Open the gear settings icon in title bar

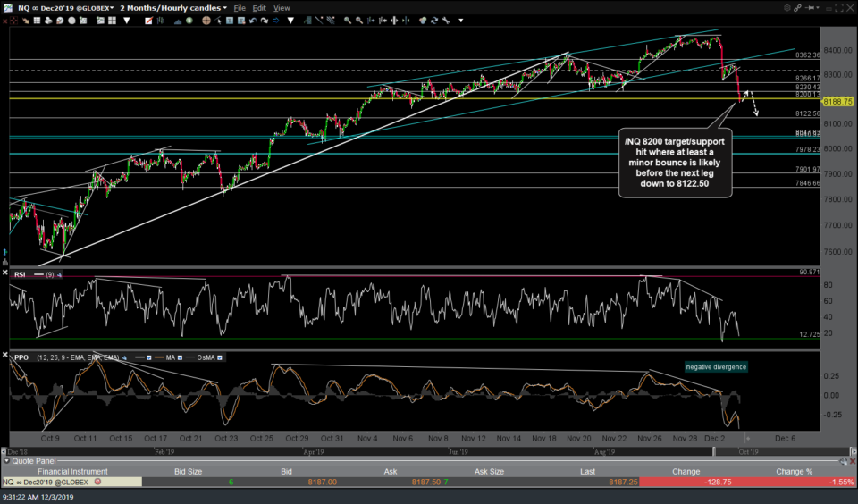[x=786, y=8]
